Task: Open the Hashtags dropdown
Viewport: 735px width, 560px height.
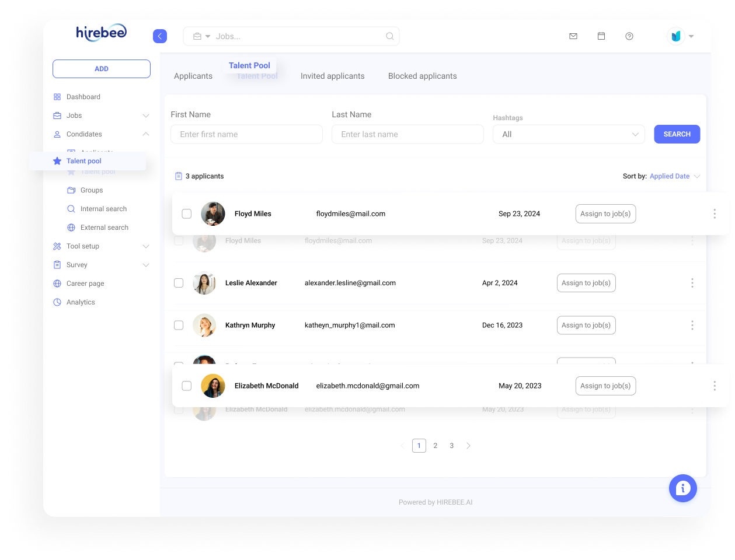Action: click(x=568, y=134)
